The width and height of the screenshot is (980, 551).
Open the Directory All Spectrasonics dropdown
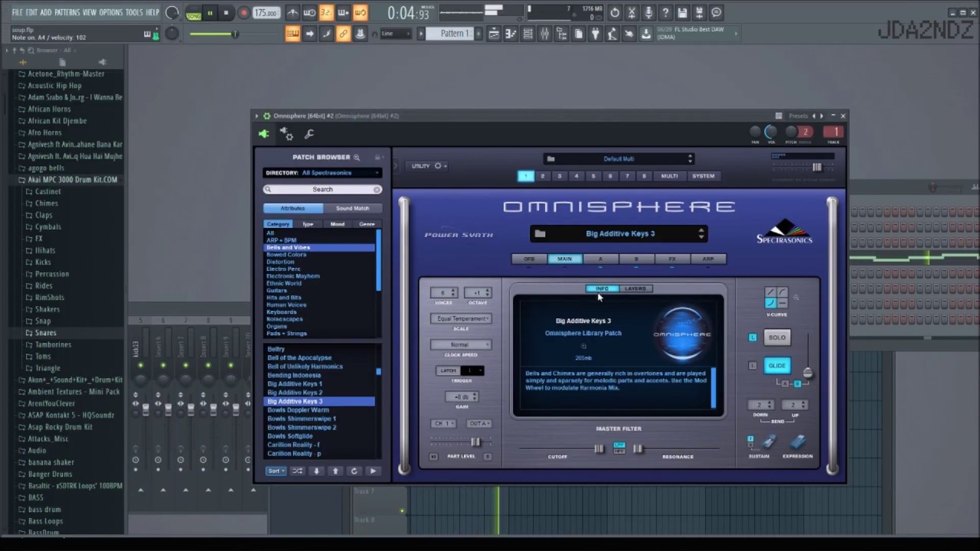point(322,173)
